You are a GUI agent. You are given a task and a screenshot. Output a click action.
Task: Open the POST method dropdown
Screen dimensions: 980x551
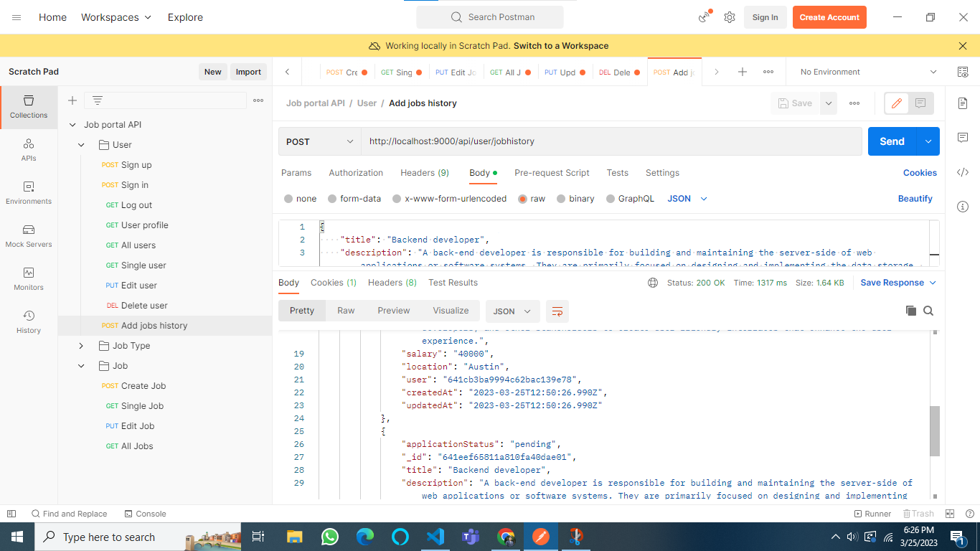click(319, 141)
